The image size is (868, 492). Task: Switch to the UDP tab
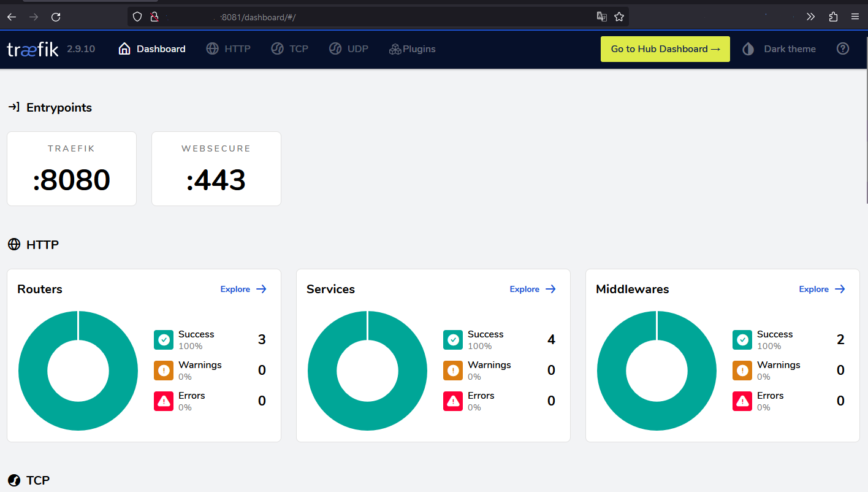pos(348,48)
